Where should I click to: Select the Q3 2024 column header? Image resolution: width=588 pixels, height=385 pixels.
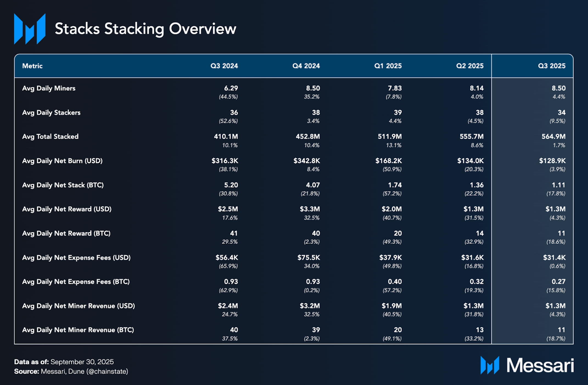(x=224, y=66)
